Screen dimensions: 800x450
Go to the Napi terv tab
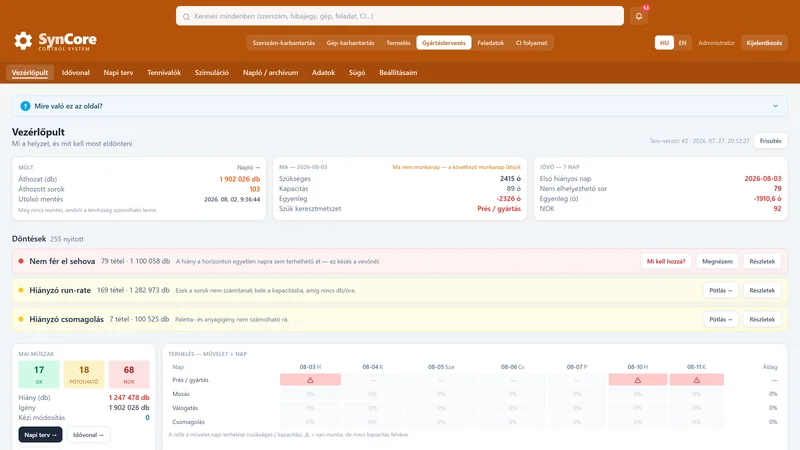pyautogui.click(x=118, y=72)
